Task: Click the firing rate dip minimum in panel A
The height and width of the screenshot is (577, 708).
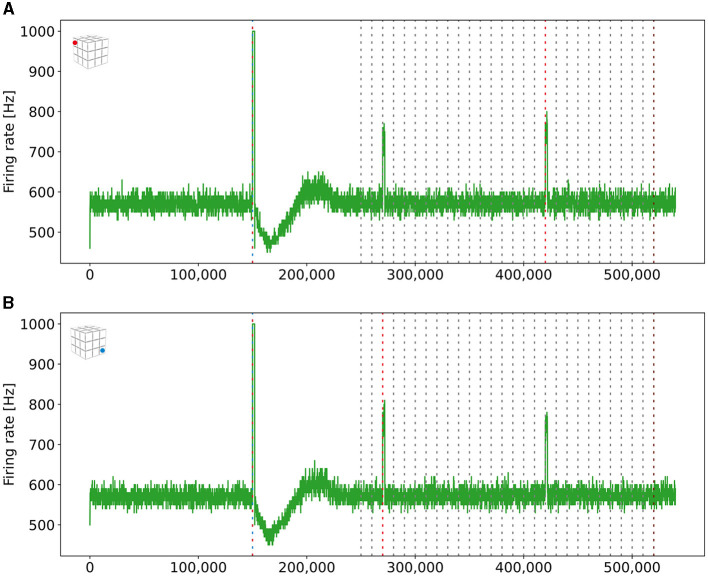Action: tap(269, 249)
